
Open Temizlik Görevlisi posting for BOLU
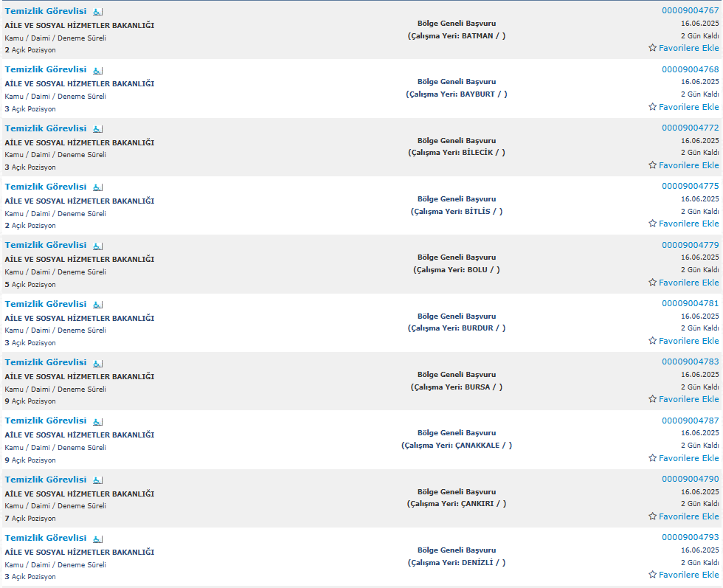46,246
